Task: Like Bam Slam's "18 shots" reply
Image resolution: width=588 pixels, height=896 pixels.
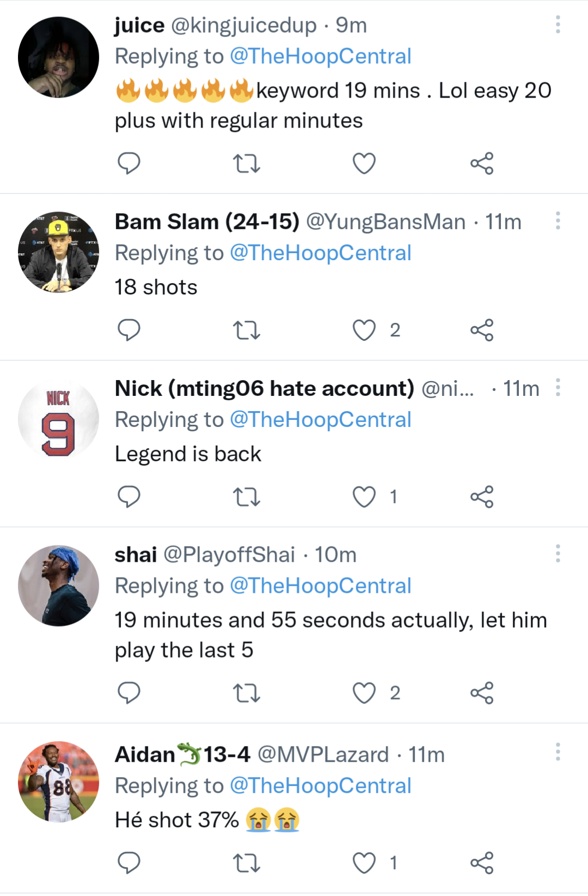Action: (363, 329)
